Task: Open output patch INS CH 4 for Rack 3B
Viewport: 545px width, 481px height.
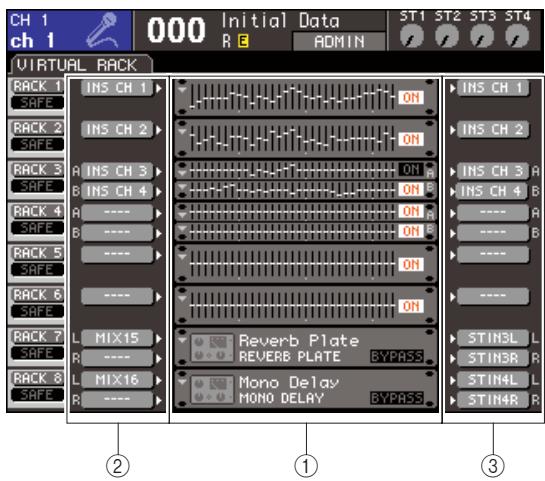Action: pyautogui.click(x=493, y=191)
